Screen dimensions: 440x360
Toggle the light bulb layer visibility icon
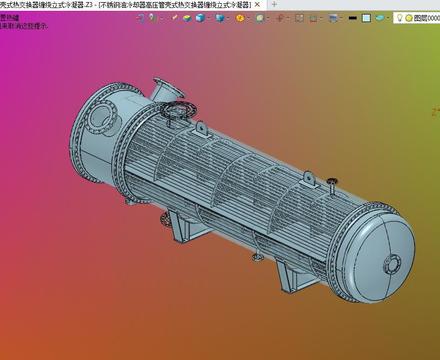coord(400,18)
